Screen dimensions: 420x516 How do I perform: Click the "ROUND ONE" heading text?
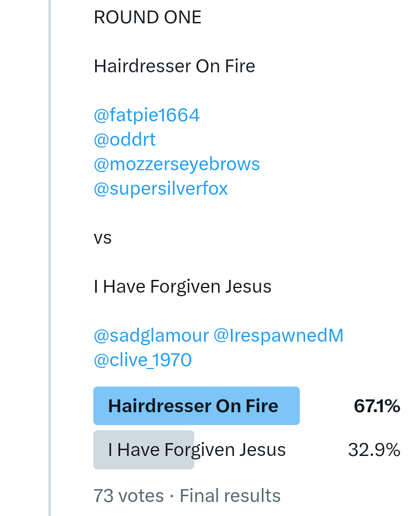coord(148,17)
